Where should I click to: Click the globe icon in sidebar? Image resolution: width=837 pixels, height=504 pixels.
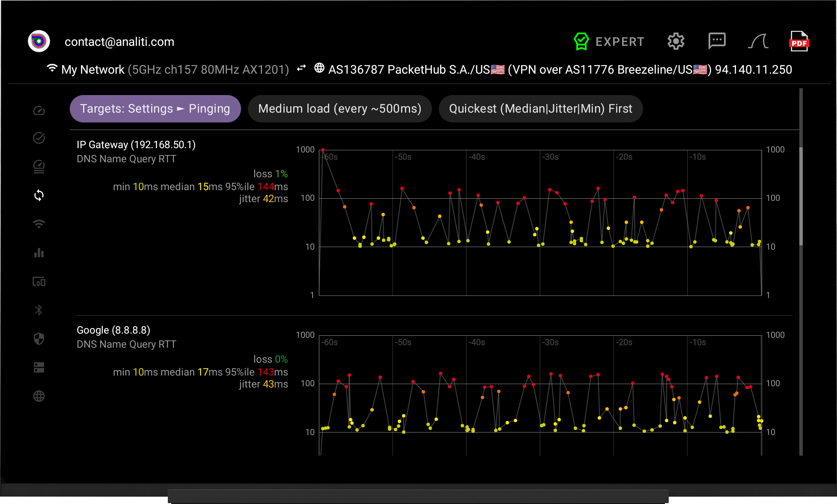(39, 396)
